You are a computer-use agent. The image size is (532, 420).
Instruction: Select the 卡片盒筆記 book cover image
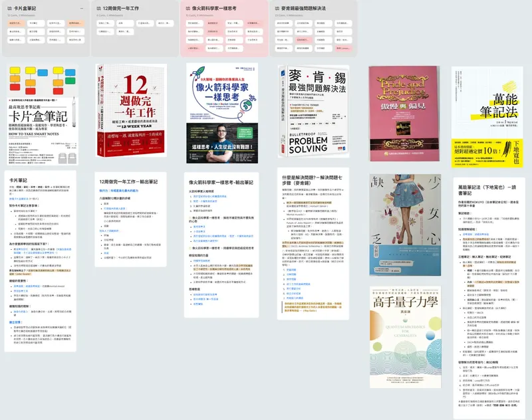coord(43,114)
